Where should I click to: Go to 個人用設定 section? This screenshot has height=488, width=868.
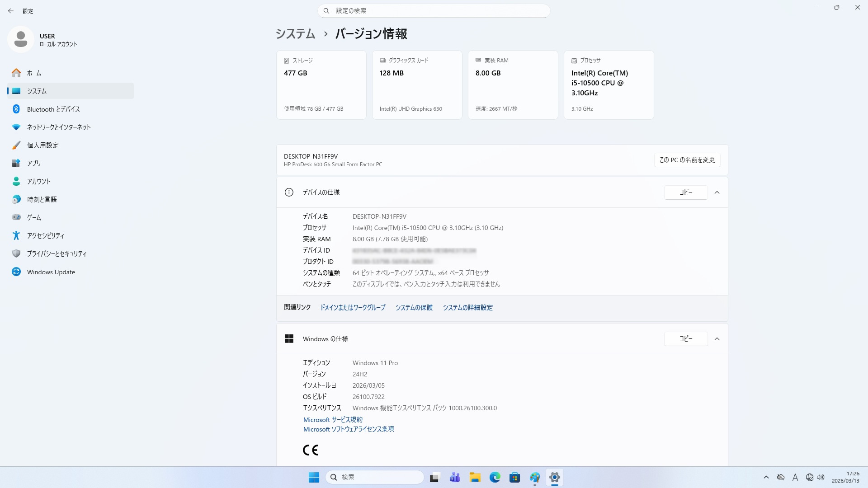pos(42,145)
